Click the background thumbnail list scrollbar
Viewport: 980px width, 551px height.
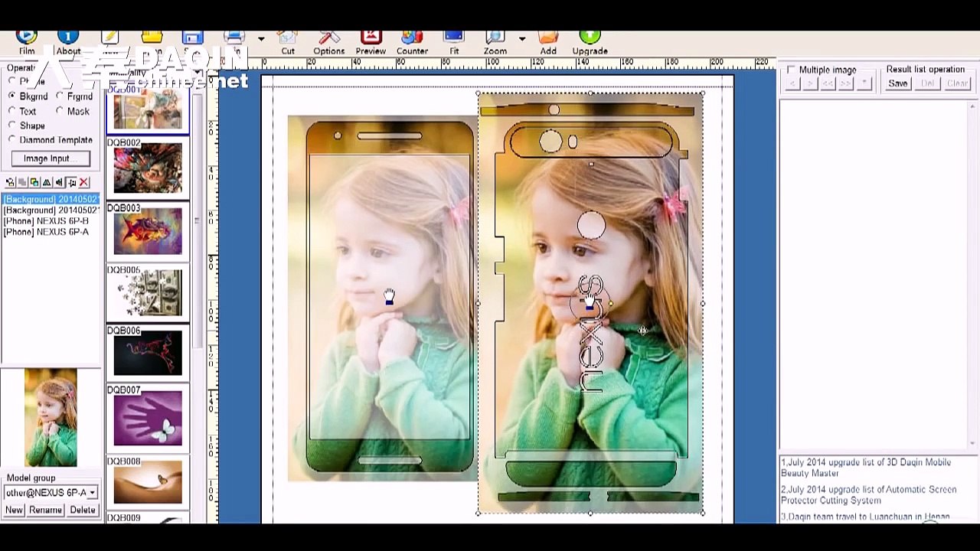pyautogui.click(x=197, y=222)
